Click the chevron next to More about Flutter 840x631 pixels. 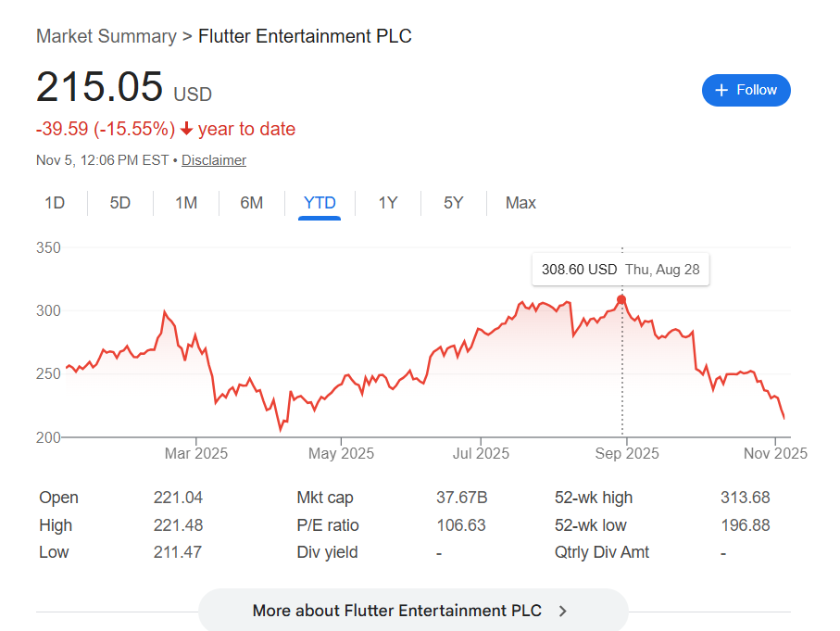(x=563, y=611)
